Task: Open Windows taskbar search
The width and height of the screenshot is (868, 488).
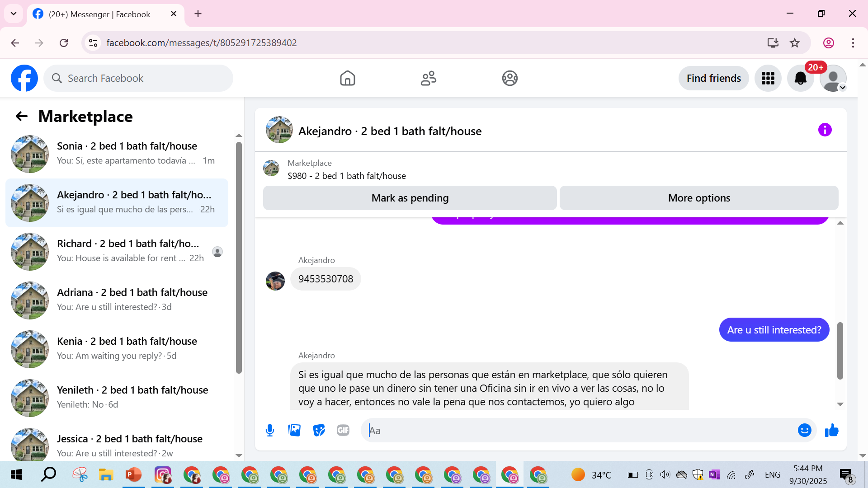Action: (x=48, y=474)
